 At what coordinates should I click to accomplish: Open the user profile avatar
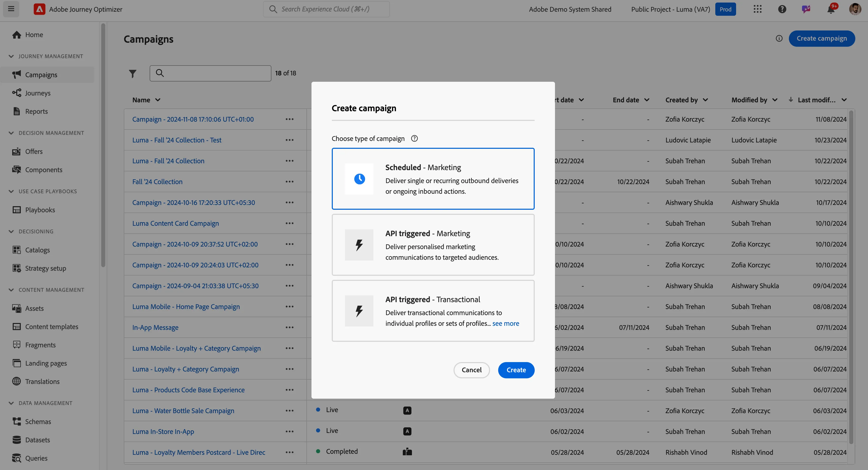click(x=855, y=9)
